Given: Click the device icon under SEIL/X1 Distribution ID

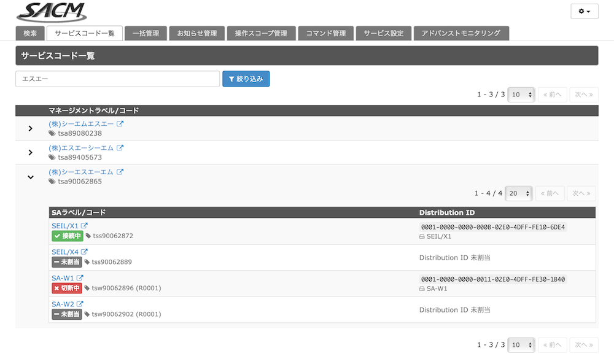Looking at the screenshot, I should pos(422,236).
